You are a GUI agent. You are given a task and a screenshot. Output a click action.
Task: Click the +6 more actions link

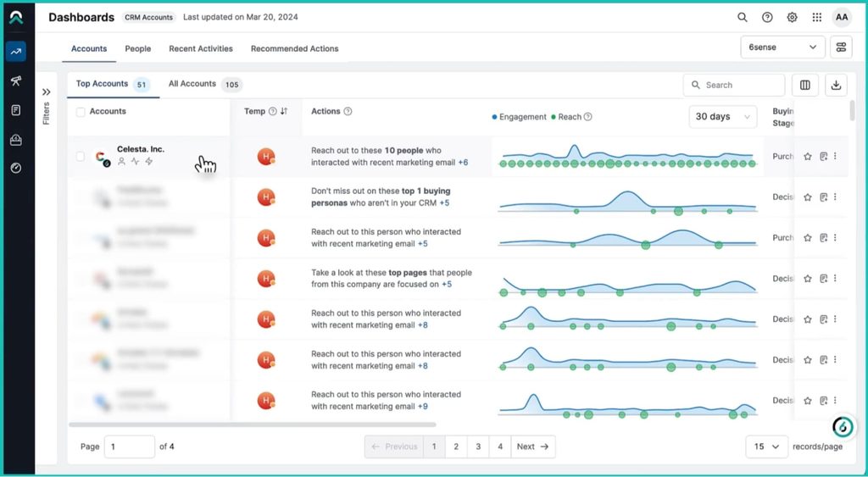point(463,163)
